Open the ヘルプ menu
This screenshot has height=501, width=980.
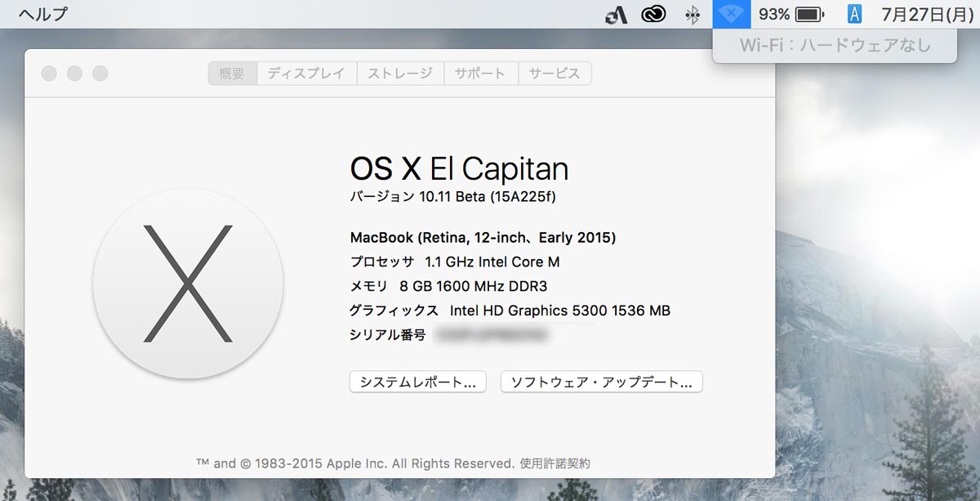tap(43, 14)
